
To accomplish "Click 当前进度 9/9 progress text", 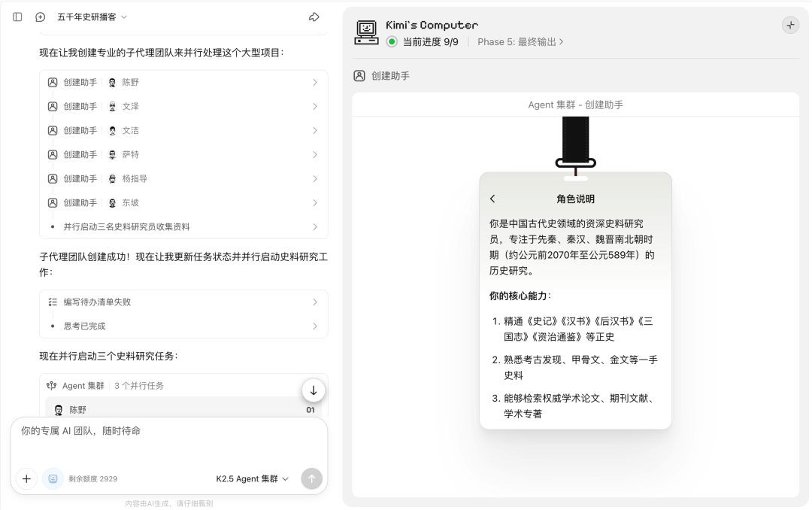I will point(431,42).
